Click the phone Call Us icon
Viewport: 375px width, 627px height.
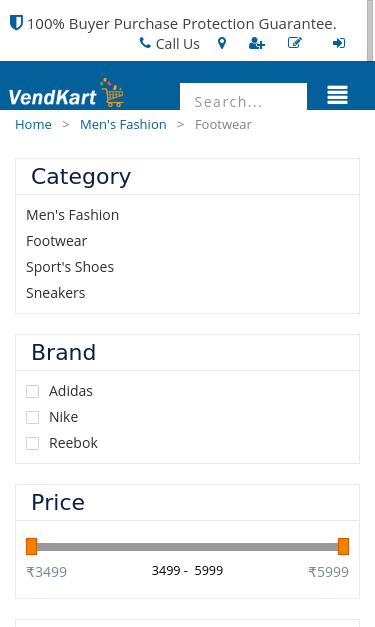pos(145,43)
